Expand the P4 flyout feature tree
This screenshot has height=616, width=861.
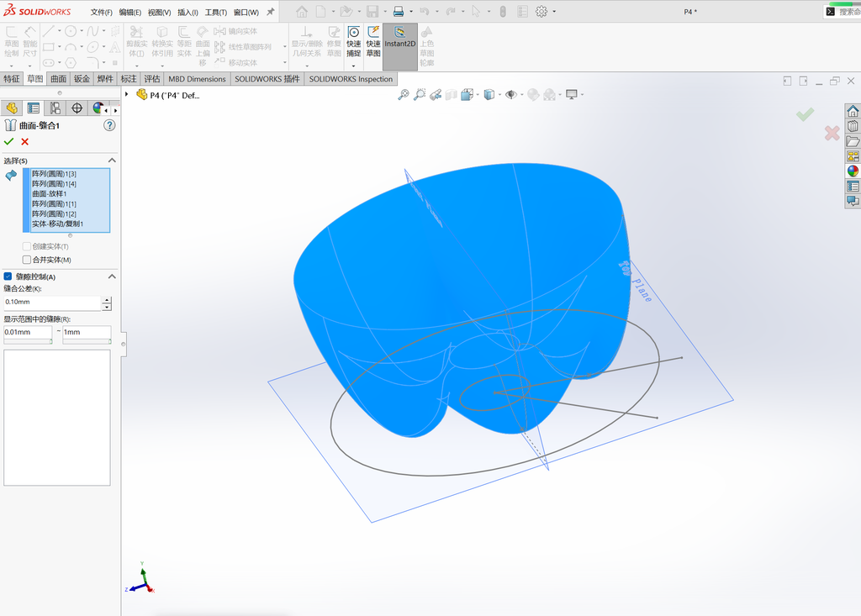(127, 94)
